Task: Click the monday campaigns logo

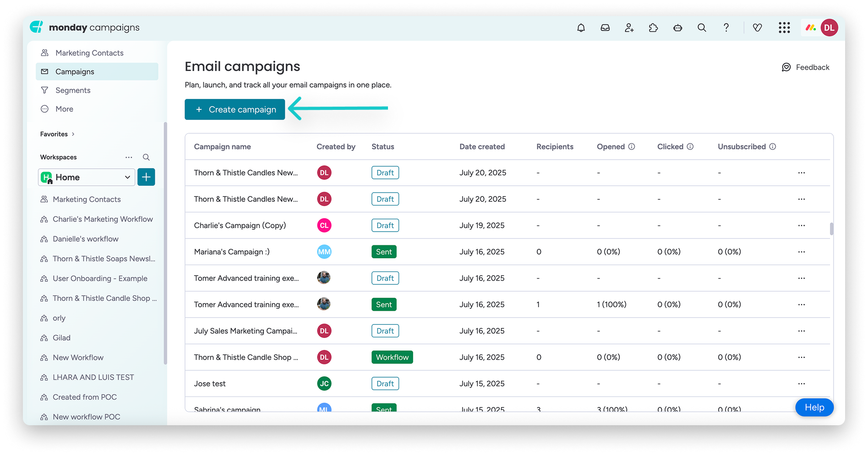Action: click(85, 27)
